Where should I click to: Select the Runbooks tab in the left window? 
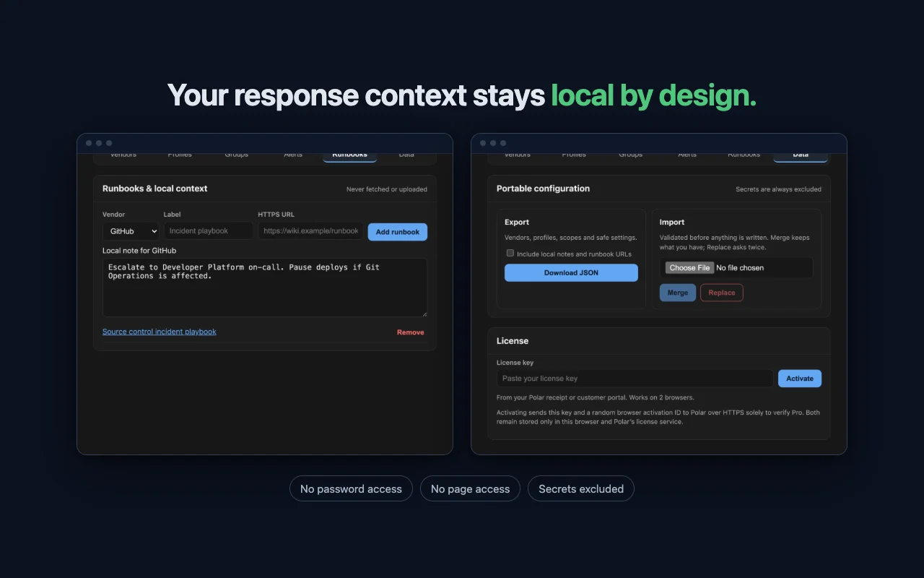[x=349, y=155]
